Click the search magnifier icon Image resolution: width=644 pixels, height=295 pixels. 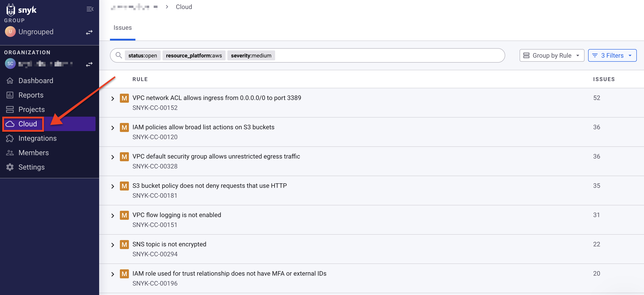(119, 55)
